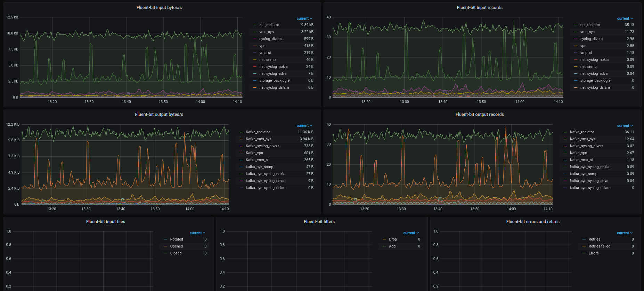644x291 pixels.
Task: Select Kafka_radiator in output records legend
Action: (581, 132)
